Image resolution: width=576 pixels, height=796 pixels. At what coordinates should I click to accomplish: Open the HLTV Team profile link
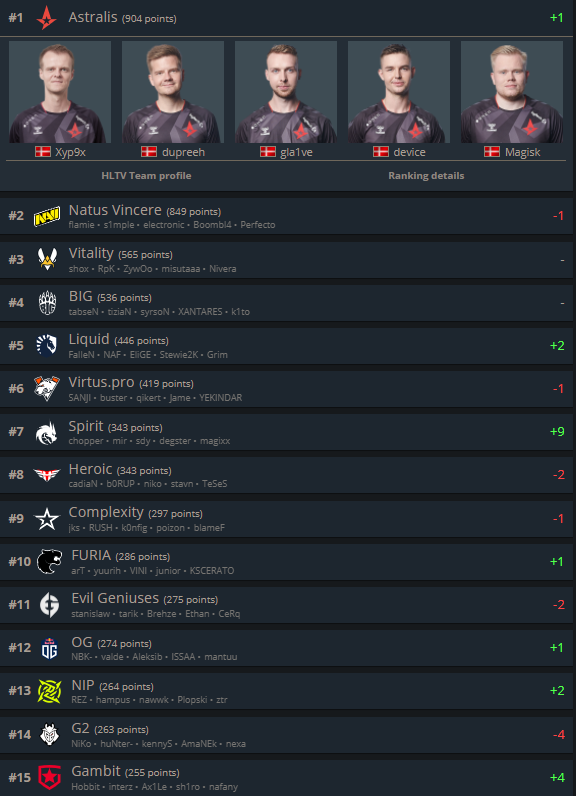pos(146,176)
